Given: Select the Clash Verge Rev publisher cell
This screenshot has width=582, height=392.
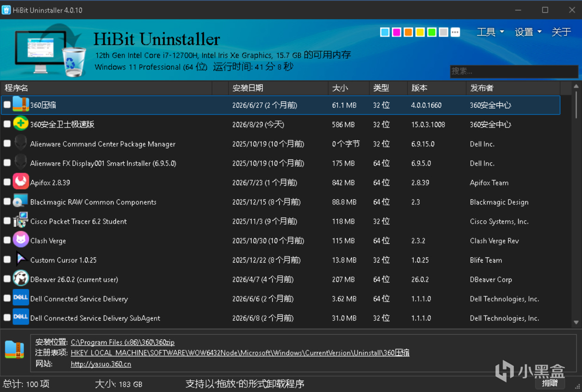Looking at the screenshot, I should click(494, 241).
